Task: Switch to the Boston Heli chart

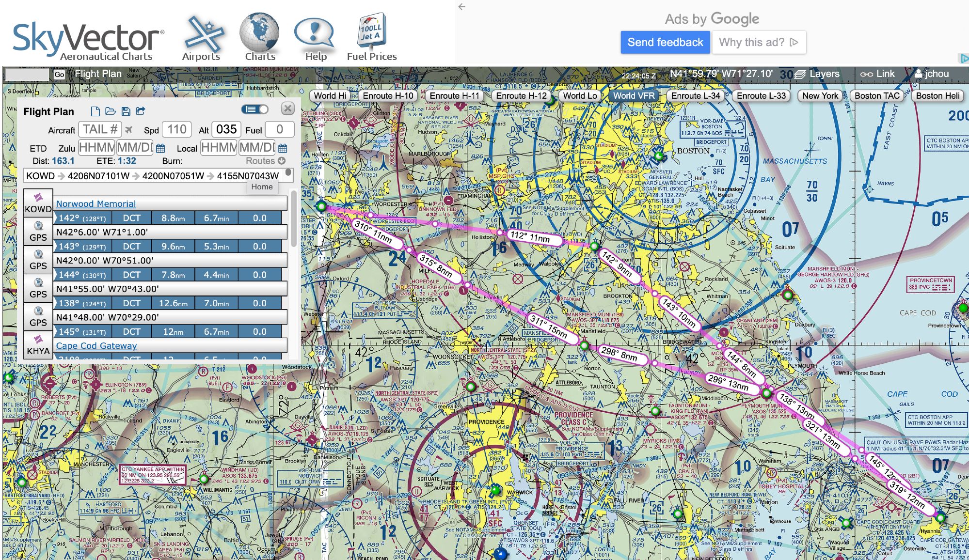Action: tap(938, 96)
